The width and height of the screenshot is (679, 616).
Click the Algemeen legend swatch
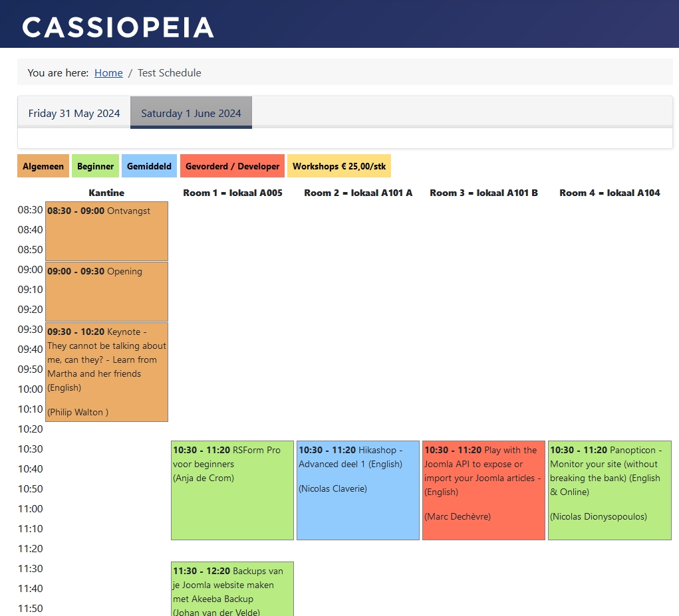tap(43, 166)
